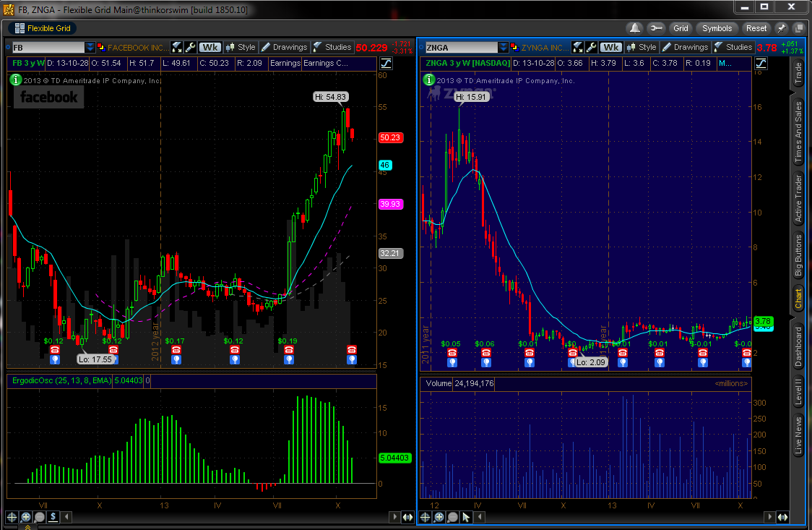Screen dimensions: 812x530
Task: Click zoom in icon under ZNGA chart
Action: [439, 516]
